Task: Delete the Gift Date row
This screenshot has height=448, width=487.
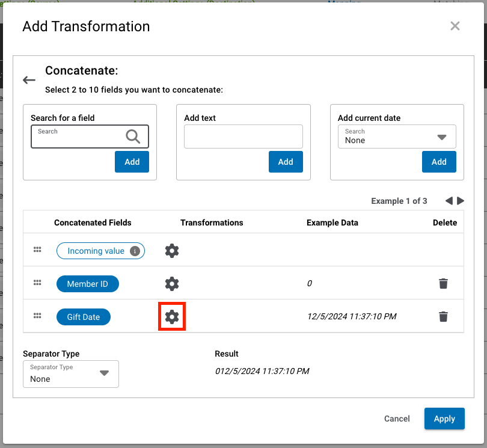Action: pos(443,316)
